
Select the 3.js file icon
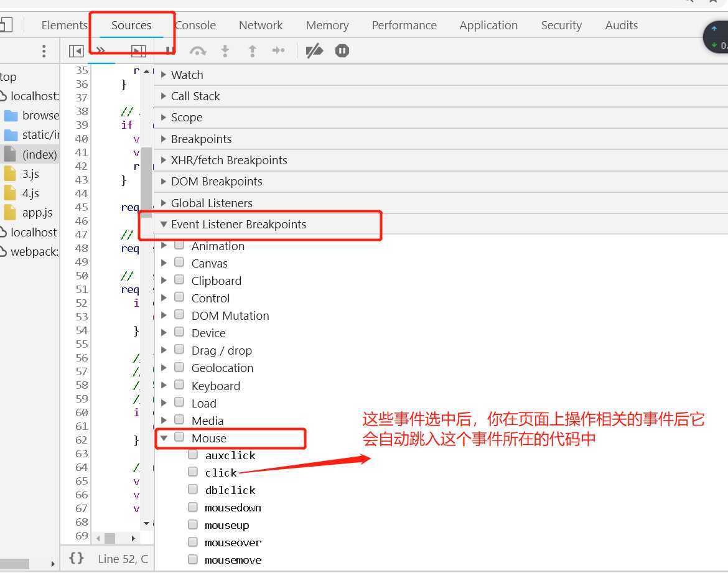10,174
